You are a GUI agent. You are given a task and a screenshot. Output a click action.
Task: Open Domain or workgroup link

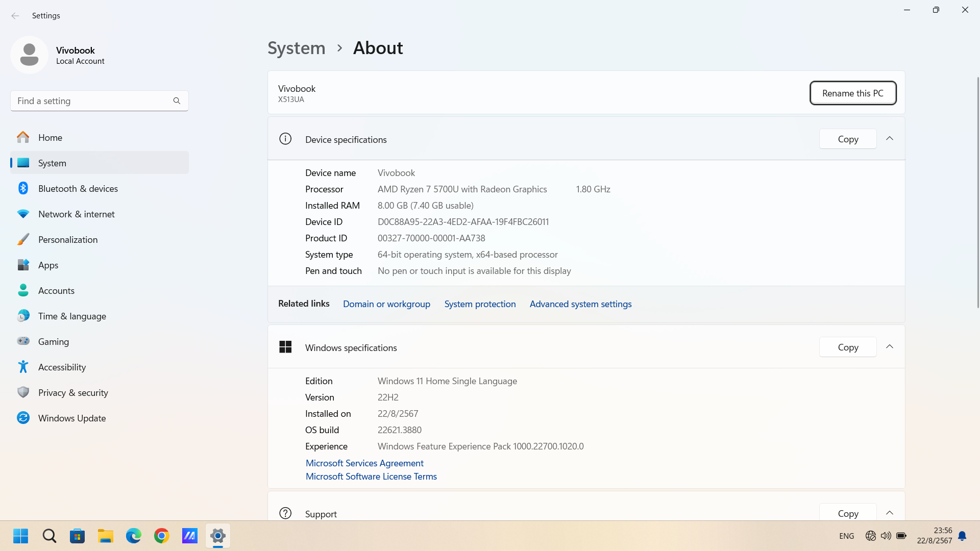click(x=386, y=304)
